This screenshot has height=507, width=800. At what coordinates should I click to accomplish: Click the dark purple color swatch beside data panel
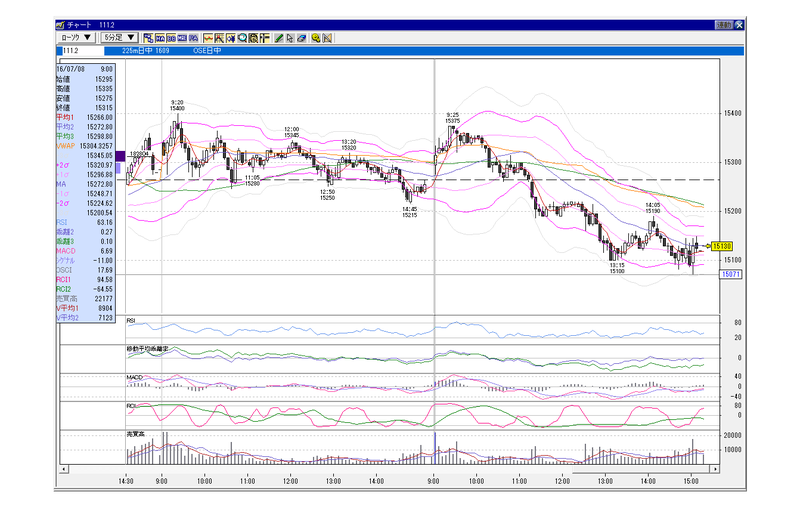tap(120, 156)
